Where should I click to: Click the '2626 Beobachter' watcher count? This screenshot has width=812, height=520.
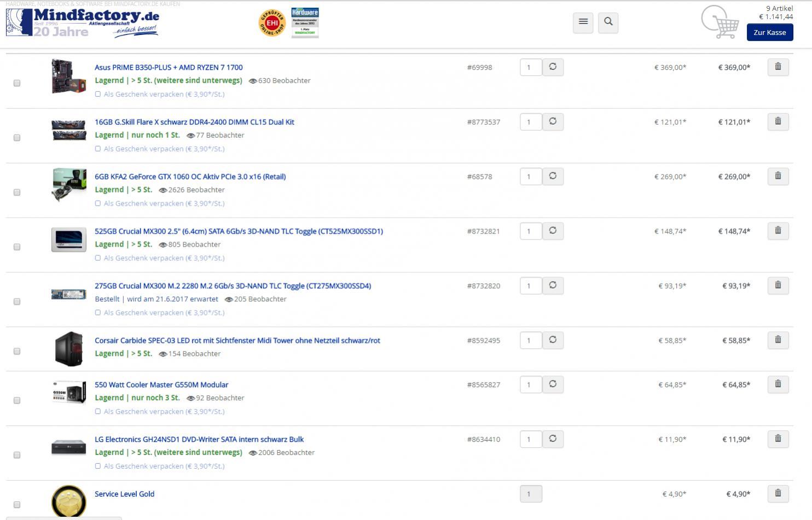coord(196,190)
